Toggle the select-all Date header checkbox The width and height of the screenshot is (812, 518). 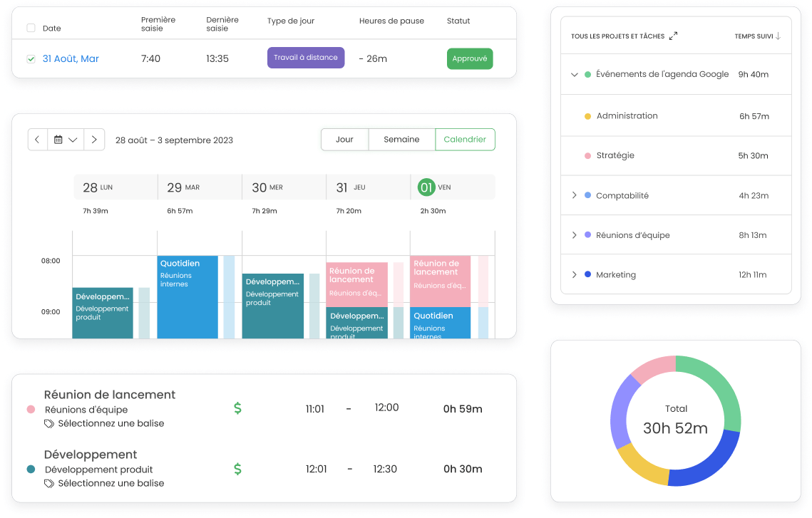[31, 28]
